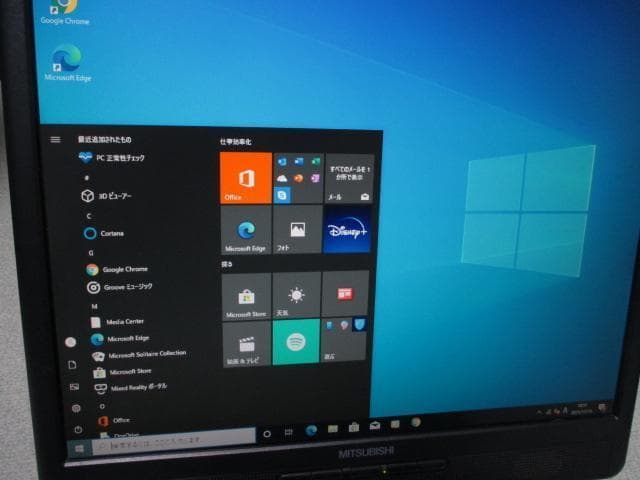The height and width of the screenshot is (480, 640).
Task: Open Office from the app list
Action: pos(114,420)
